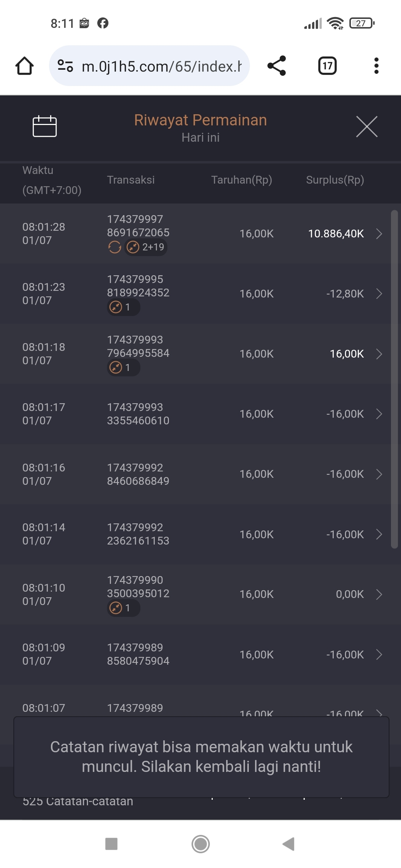This screenshot has width=401, height=868.
Task: Click the history list scrollbar
Action: coord(394,378)
